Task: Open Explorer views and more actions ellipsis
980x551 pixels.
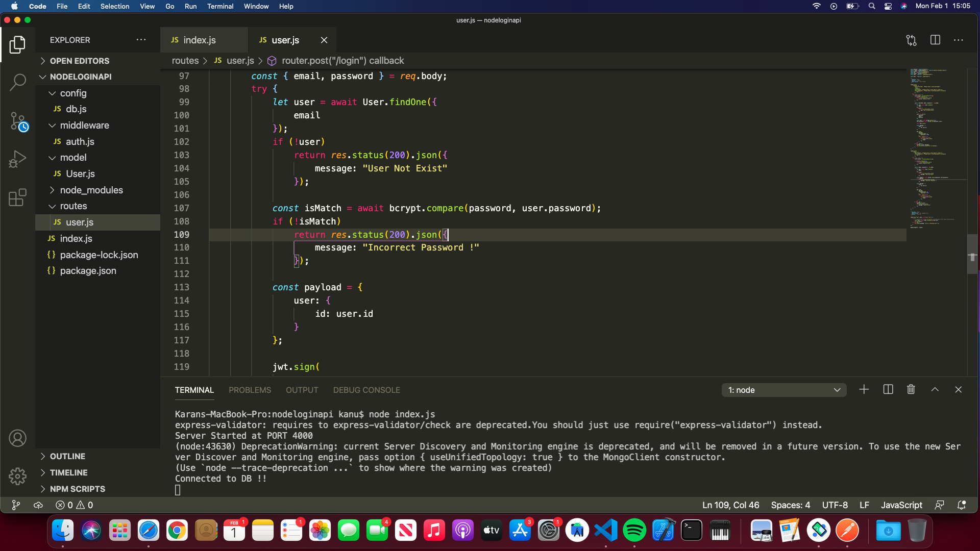Action: 141,40
